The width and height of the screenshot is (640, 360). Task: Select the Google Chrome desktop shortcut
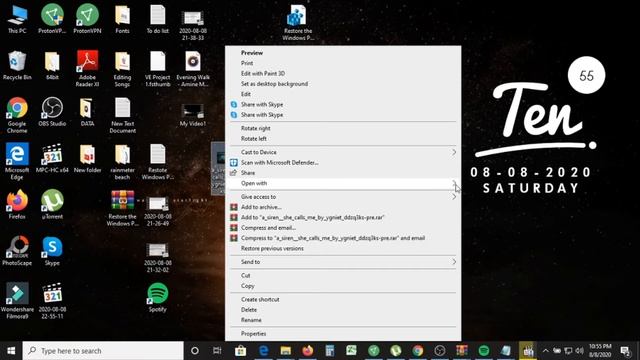point(17,115)
